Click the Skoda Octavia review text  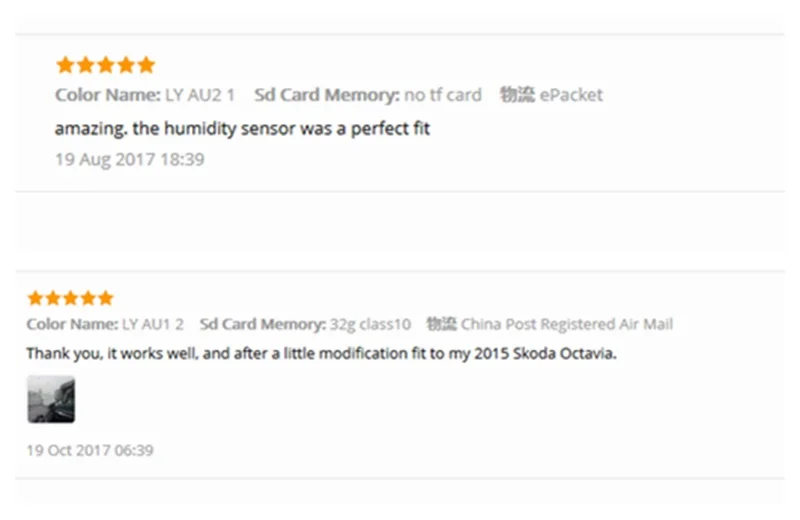321,353
